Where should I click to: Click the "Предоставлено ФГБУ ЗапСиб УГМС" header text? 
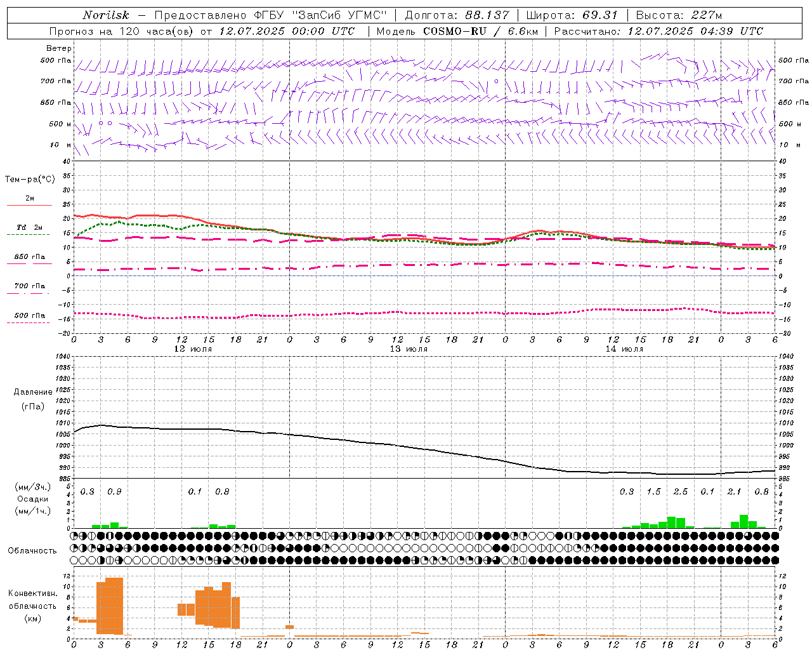[271, 15]
